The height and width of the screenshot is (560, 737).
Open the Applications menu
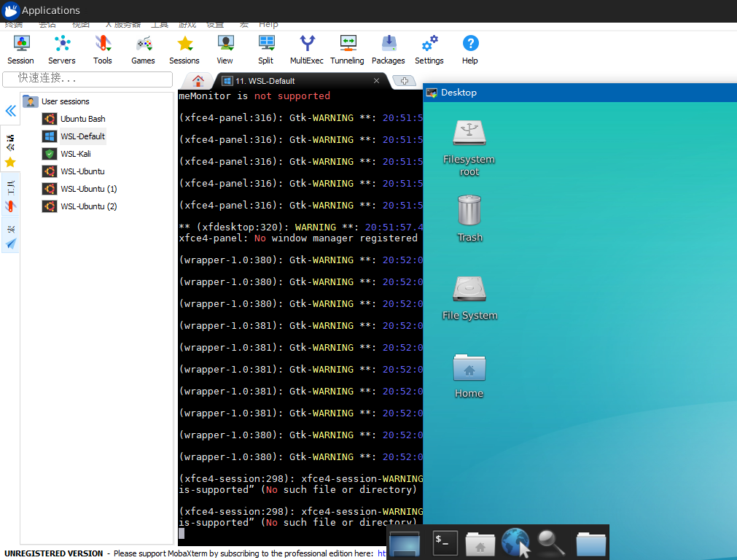pos(42,10)
